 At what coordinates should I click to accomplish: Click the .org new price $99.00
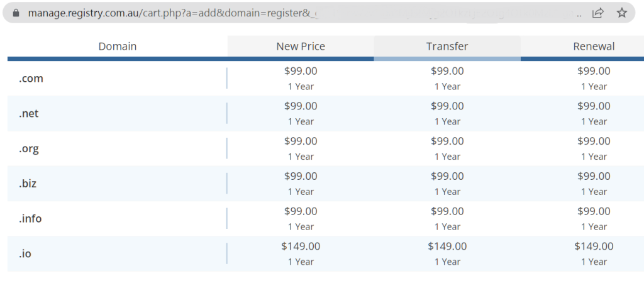point(301,141)
